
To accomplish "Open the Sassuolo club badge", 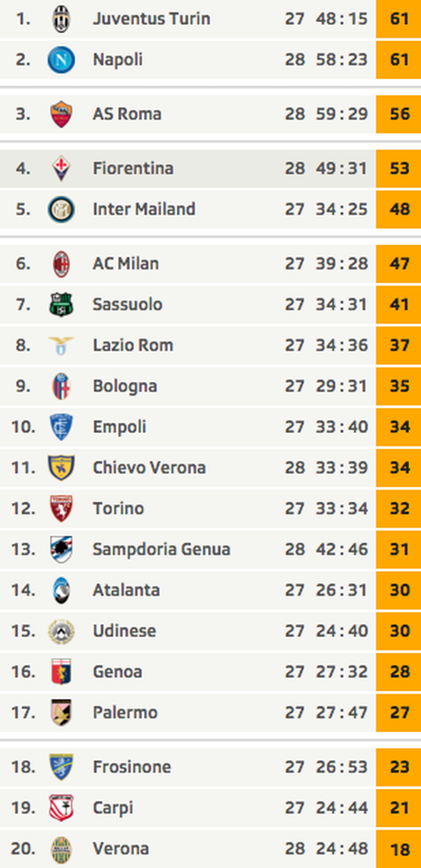I will point(61,305).
